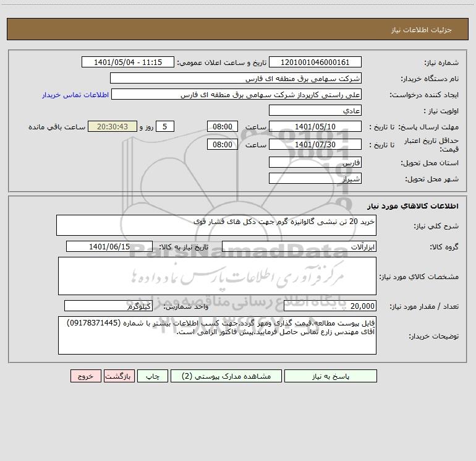The image size is (476, 461).
Task: Click price validity date 1401/07/30
Action: tap(315, 144)
